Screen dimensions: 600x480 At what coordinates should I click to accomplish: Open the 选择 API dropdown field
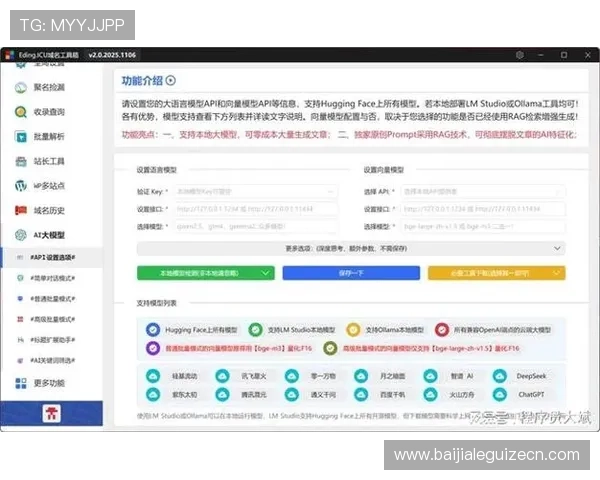click(483, 191)
